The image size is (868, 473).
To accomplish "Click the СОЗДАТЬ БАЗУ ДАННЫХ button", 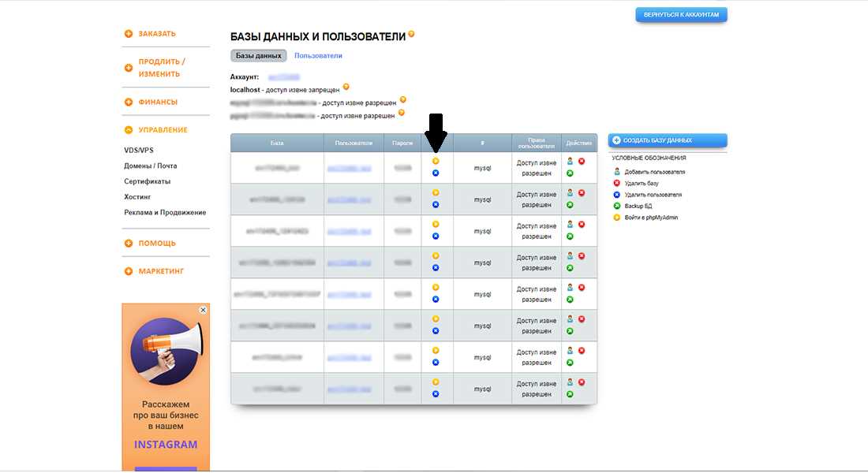I will coord(668,140).
